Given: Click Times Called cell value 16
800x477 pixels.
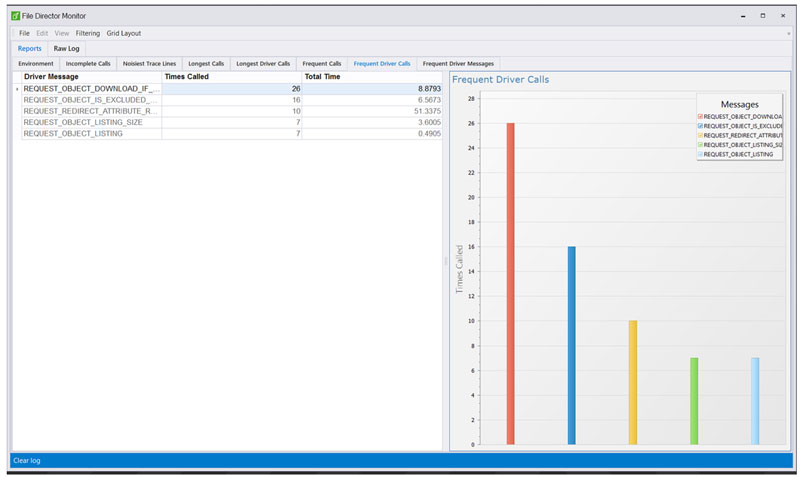Looking at the screenshot, I should coord(232,100).
